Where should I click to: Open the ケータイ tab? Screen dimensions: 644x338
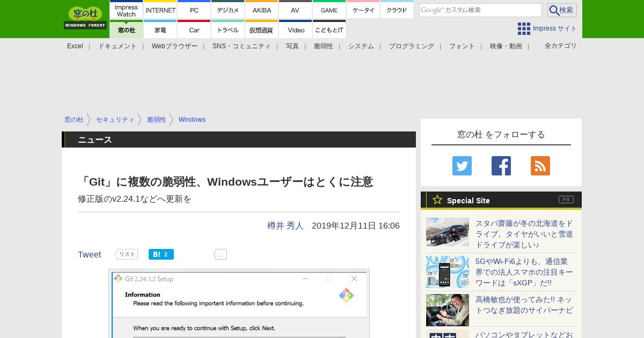coord(363,10)
